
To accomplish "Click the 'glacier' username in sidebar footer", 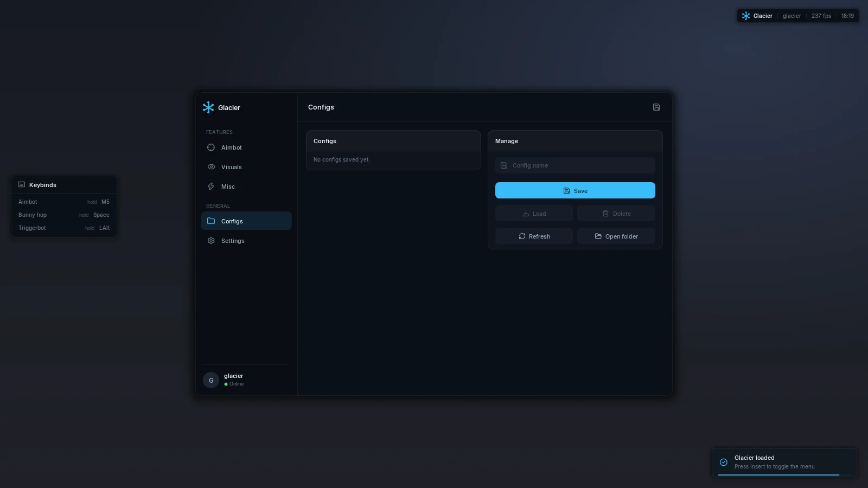I will [x=233, y=376].
